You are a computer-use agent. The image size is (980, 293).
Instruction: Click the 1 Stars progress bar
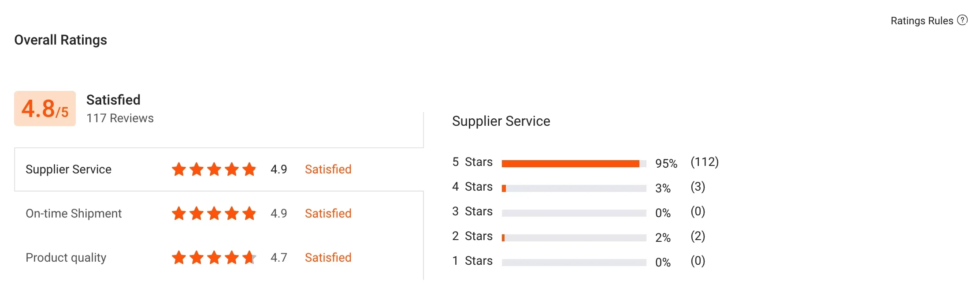click(x=574, y=263)
